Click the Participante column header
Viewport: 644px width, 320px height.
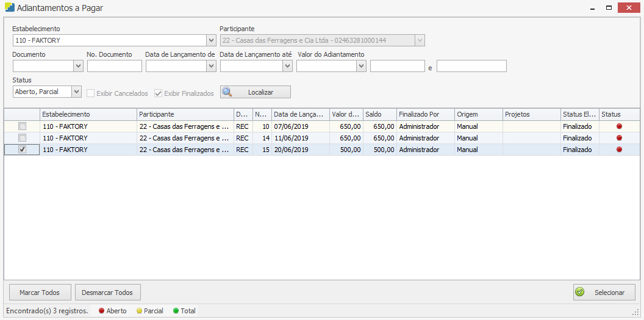tap(185, 114)
